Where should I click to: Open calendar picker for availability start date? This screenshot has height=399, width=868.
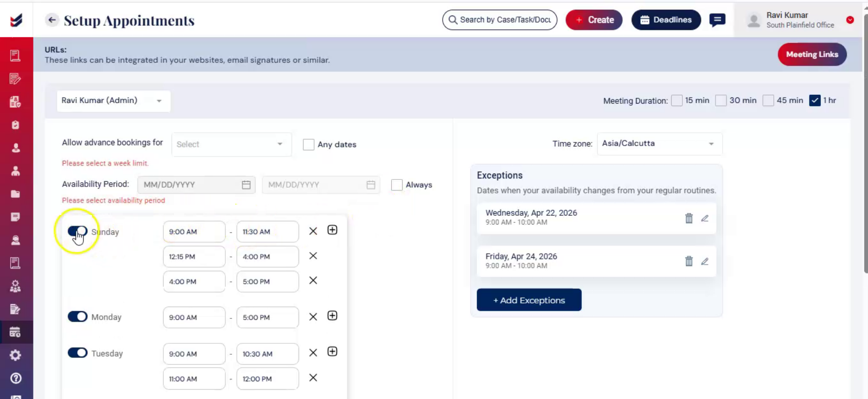click(x=246, y=185)
